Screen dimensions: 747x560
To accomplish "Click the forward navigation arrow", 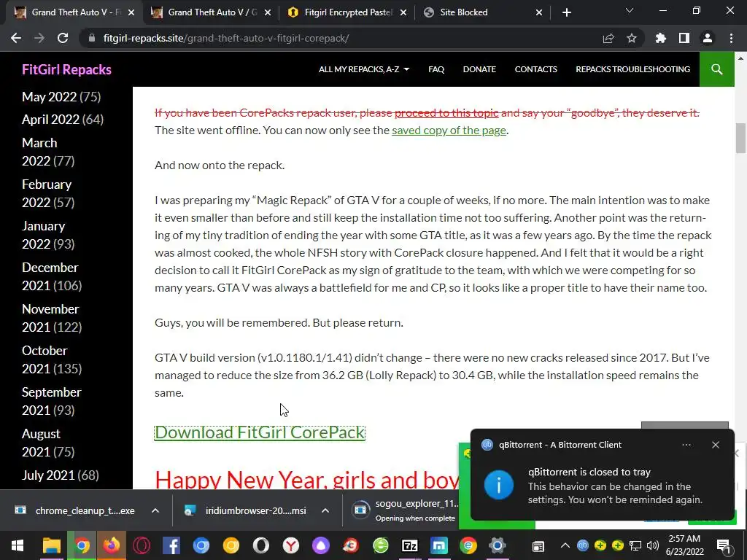I will 39,38.
